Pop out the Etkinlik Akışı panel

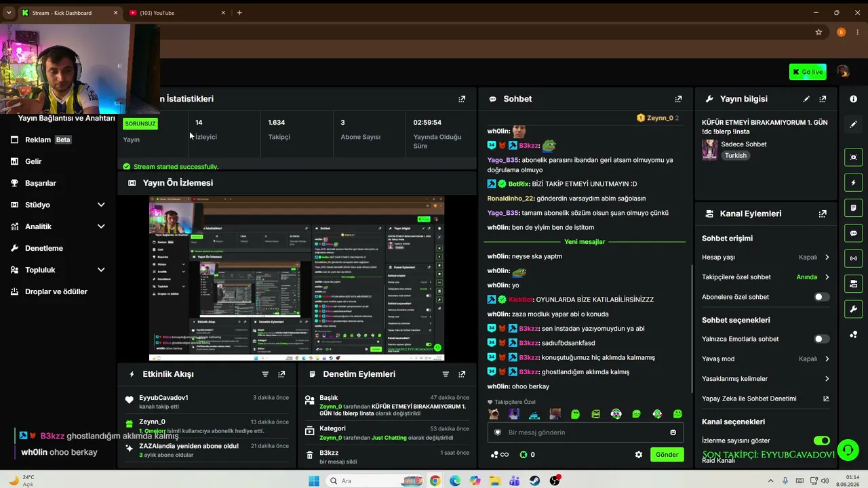click(281, 374)
